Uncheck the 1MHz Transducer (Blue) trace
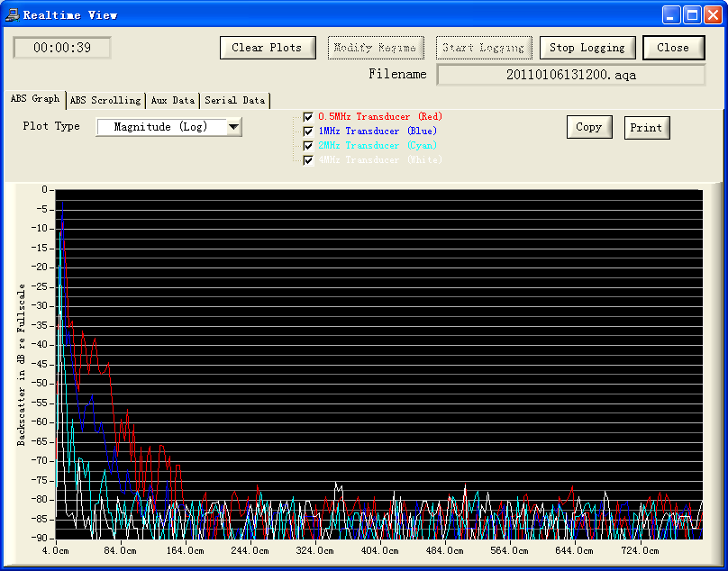 pyautogui.click(x=308, y=131)
